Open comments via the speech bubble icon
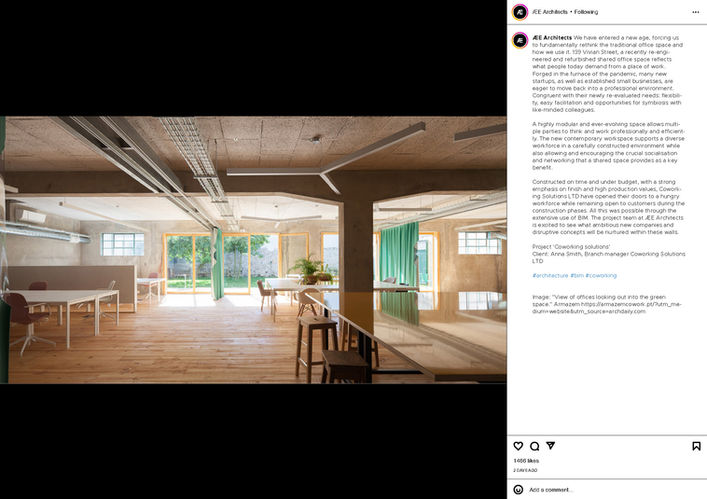 534,446
